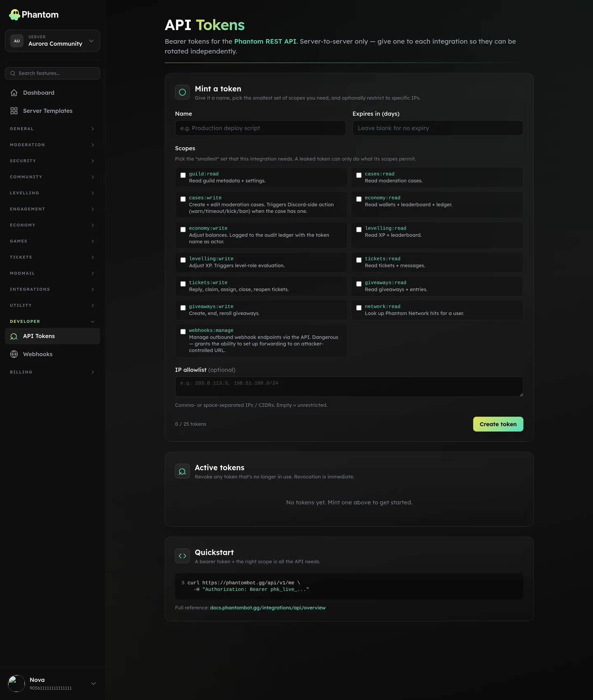Check the economy:write scope
The image size is (593, 700).
coord(183,229)
